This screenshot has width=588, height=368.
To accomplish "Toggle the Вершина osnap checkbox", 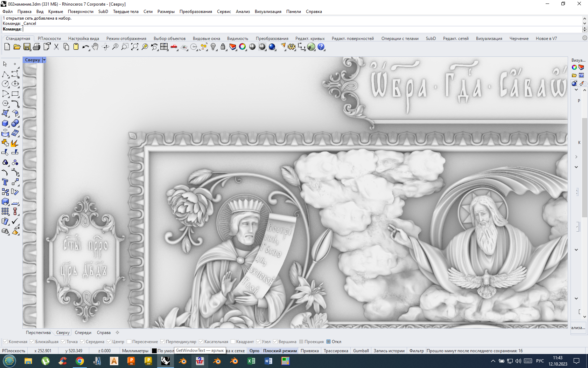I will 275,341.
